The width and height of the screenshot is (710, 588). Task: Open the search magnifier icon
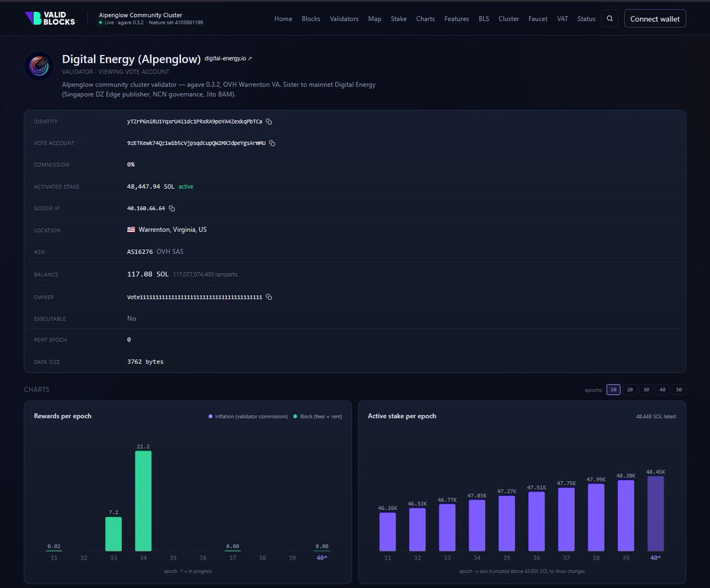[x=610, y=18]
